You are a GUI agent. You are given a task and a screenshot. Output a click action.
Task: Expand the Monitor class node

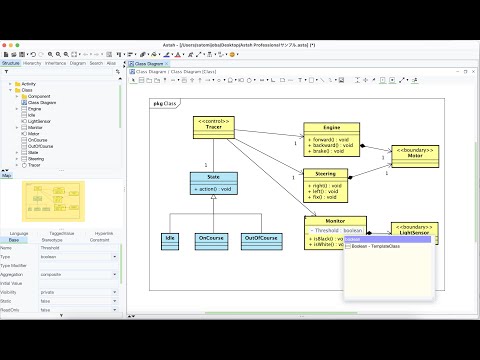(17, 128)
